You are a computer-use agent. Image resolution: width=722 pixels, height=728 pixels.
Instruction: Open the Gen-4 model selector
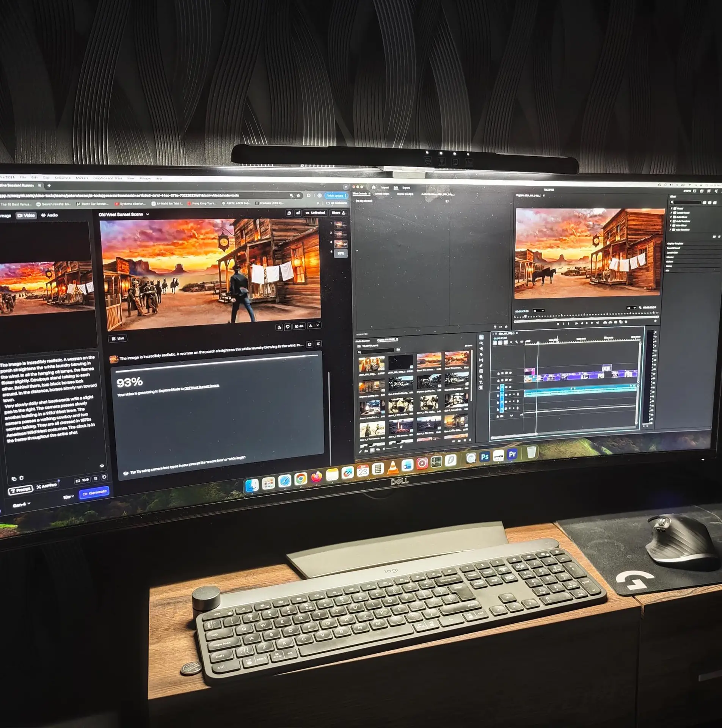(x=21, y=505)
